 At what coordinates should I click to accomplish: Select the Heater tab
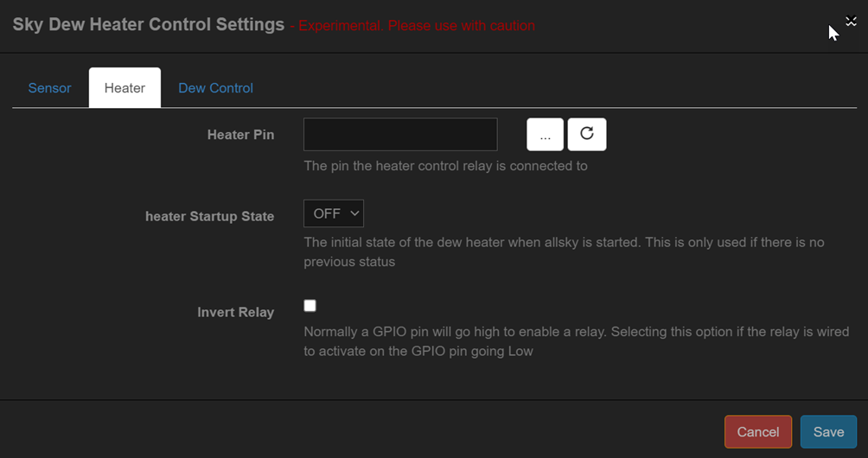coord(124,88)
